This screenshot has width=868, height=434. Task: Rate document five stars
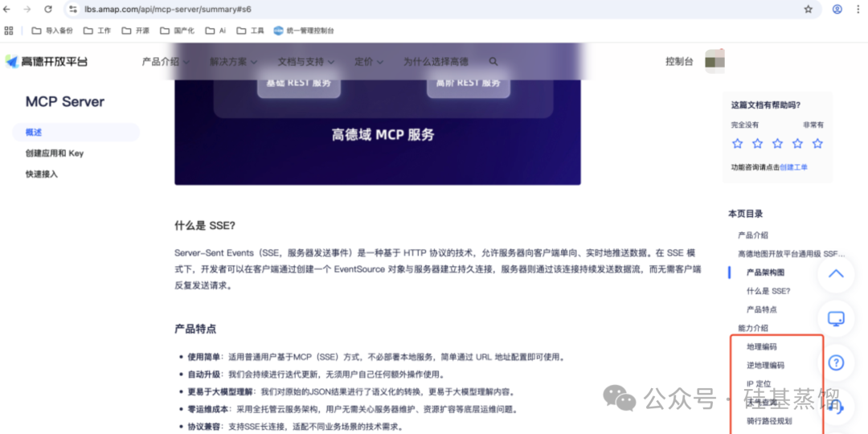[x=817, y=143]
